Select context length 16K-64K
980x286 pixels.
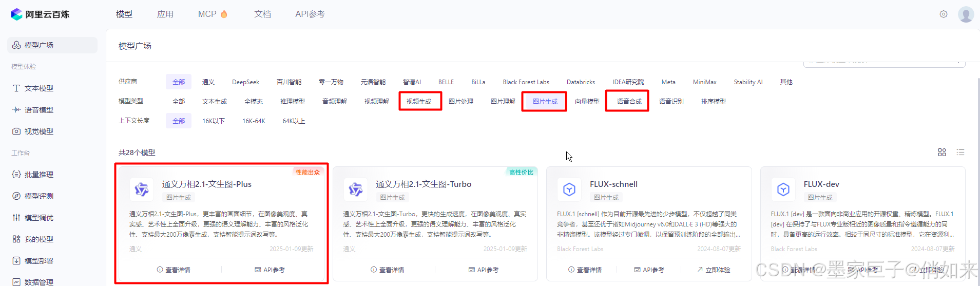pos(254,121)
